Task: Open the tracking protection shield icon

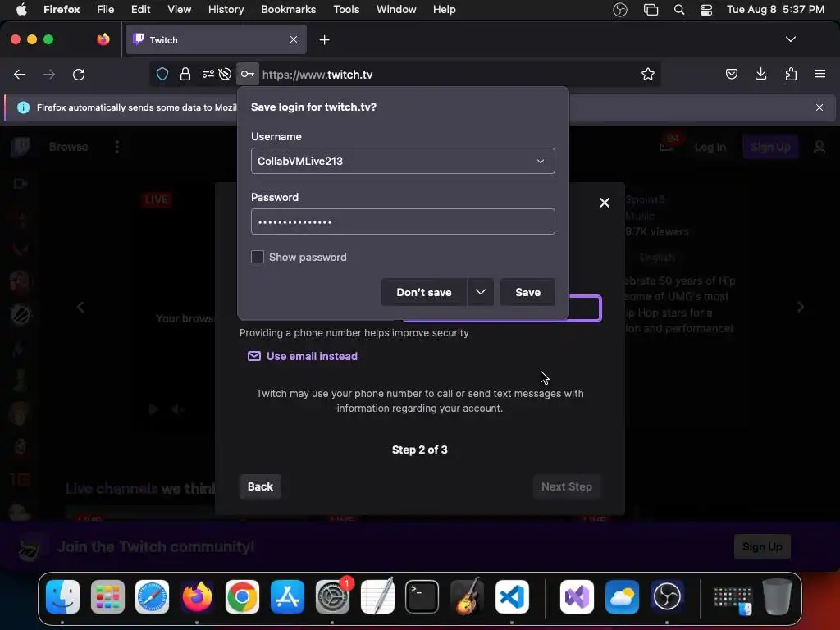Action: 162,74
